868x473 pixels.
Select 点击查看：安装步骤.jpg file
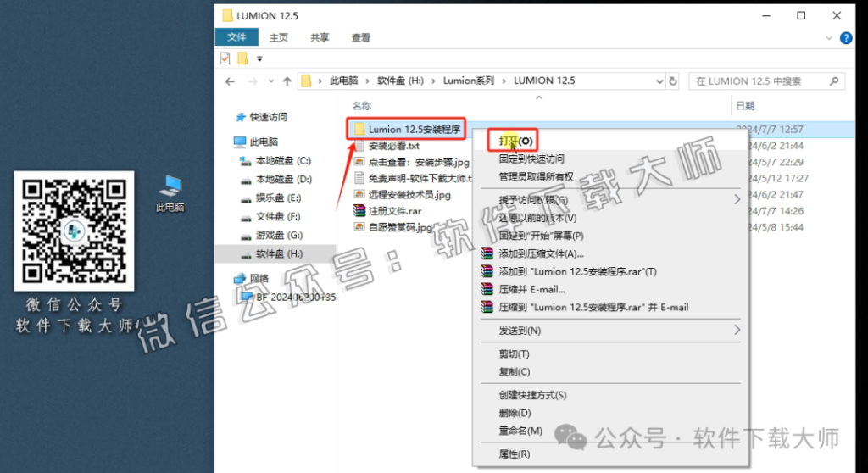[x=419, y=162]
